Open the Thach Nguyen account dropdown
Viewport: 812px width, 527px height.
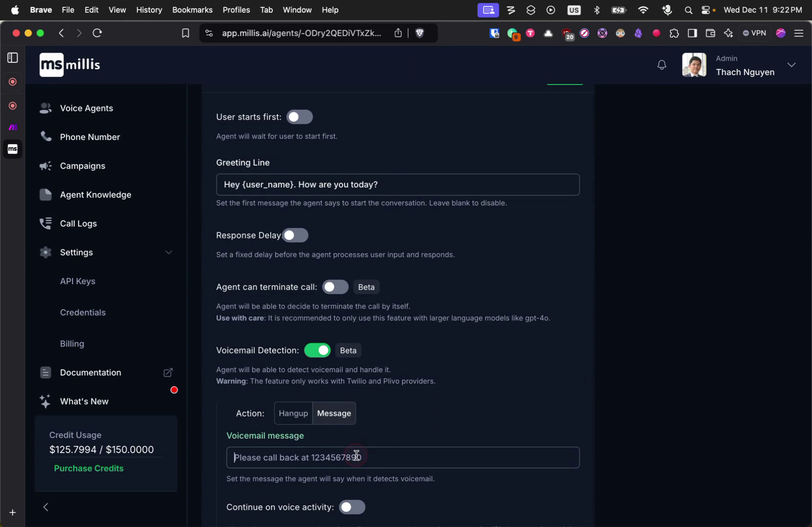pyautogui.click(x=791, y=65)
